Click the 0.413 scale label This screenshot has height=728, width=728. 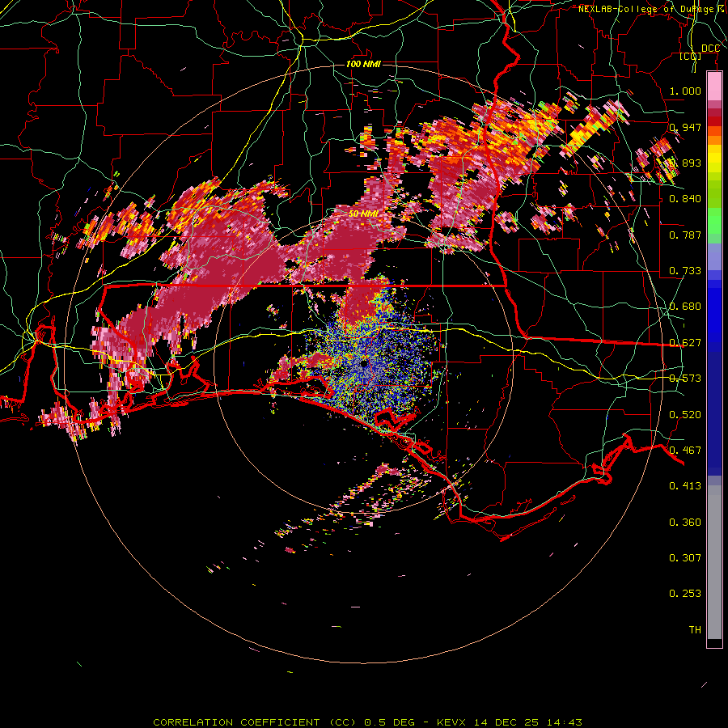(685, 485)
